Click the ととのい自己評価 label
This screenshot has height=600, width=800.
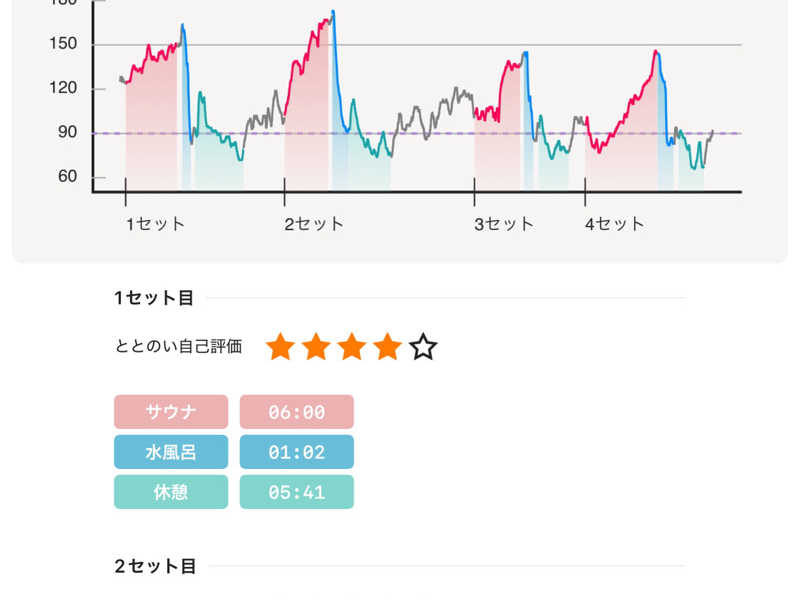(x=179, y=346)
